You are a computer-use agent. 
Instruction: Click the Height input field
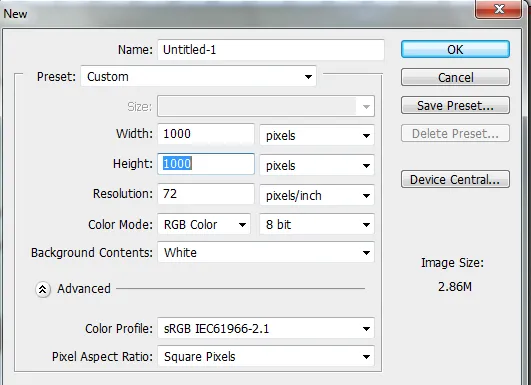tap(206, 164)
